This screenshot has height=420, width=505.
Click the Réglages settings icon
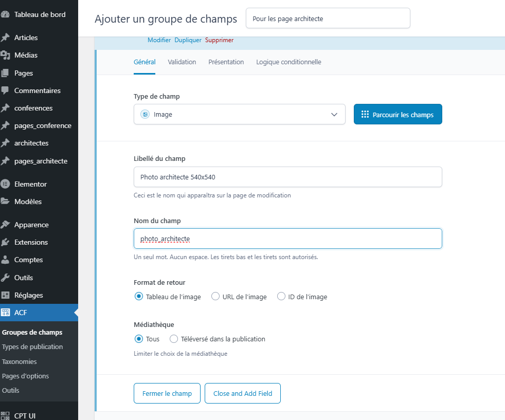[x=6, y=295]
